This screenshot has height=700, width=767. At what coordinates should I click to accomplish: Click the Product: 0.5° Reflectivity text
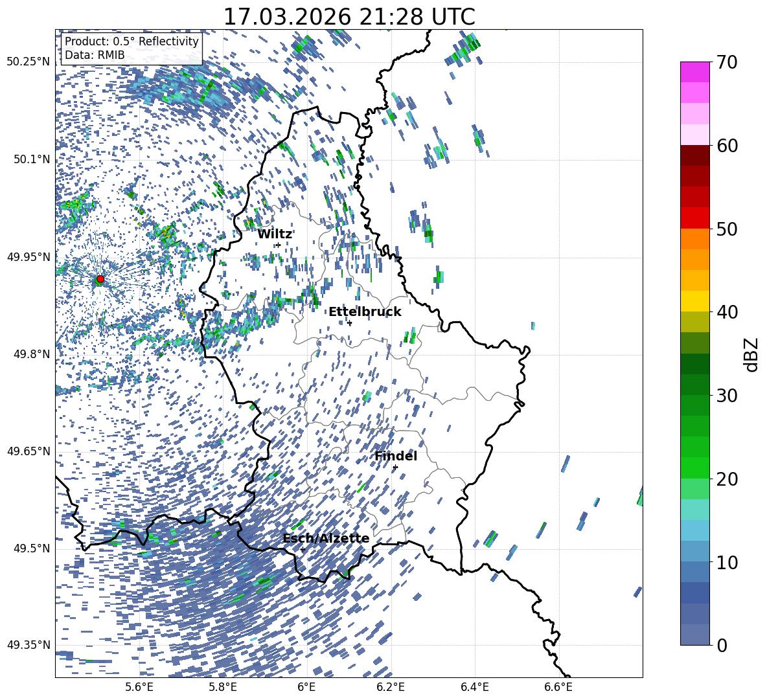pos(132,41)
